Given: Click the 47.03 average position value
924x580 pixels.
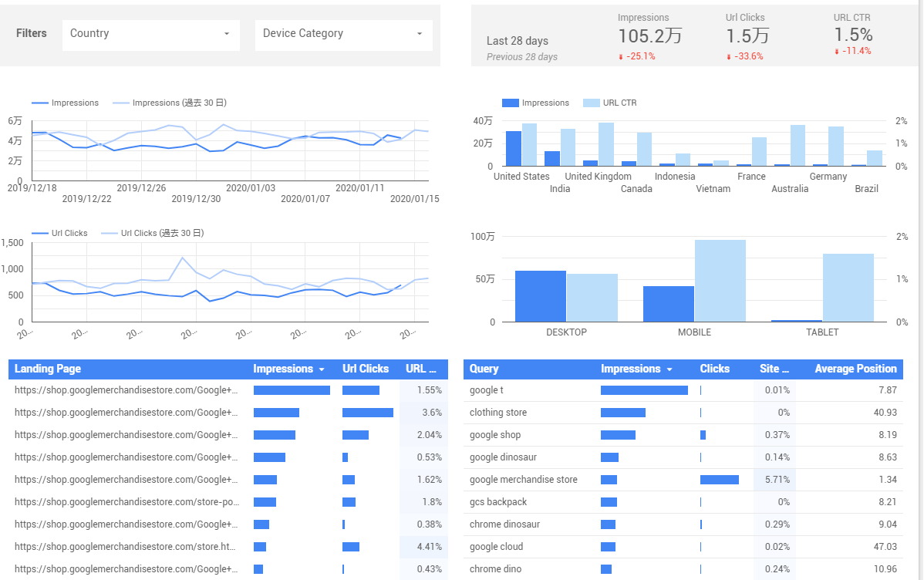Looking at the screenshot, I should [x=885, y=547].
